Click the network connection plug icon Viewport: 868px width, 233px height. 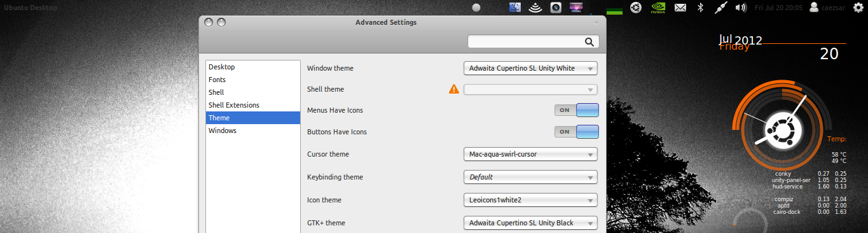tap(720, 8)
